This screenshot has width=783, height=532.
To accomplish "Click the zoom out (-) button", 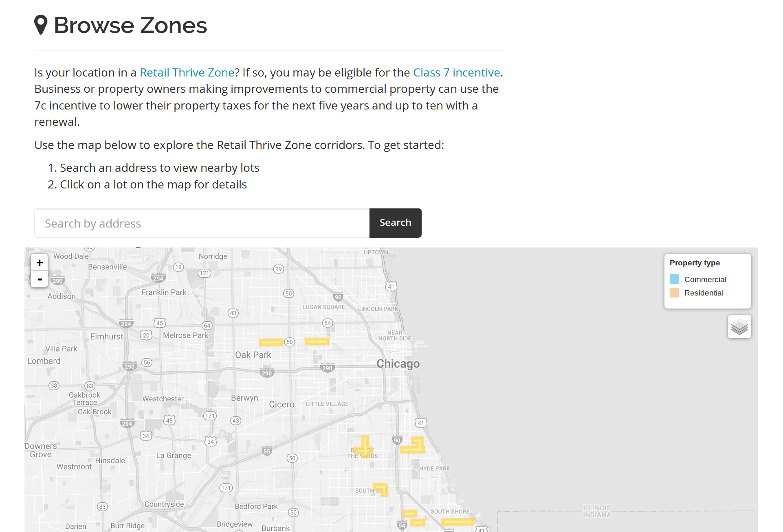I will [x=39, y=279].
